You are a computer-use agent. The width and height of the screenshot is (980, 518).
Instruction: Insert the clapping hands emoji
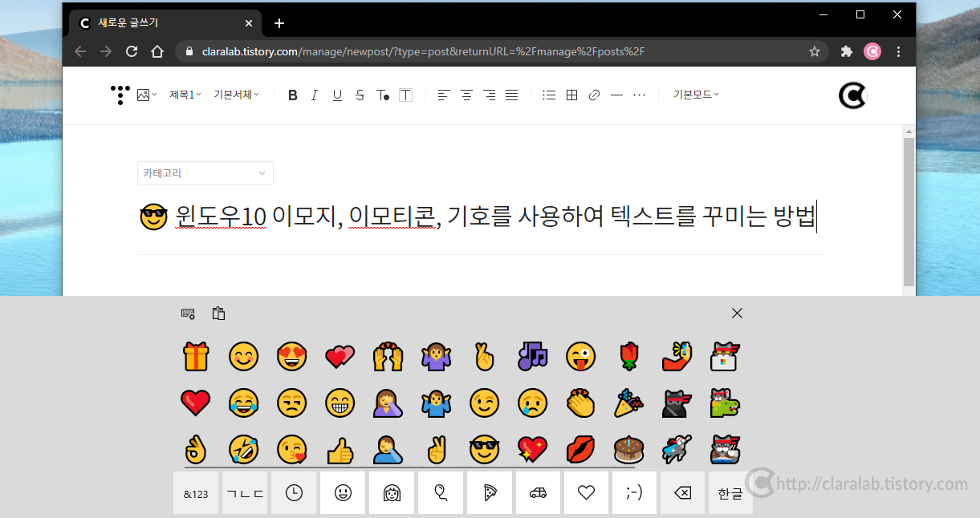pyautogui.click(x=580, y=403)
